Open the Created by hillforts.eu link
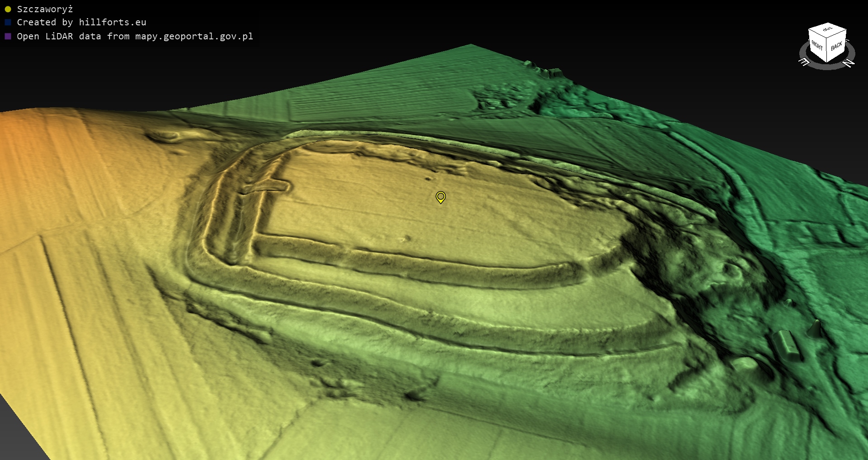The width and height of the screenshot is (868, 460). [81, 22]
